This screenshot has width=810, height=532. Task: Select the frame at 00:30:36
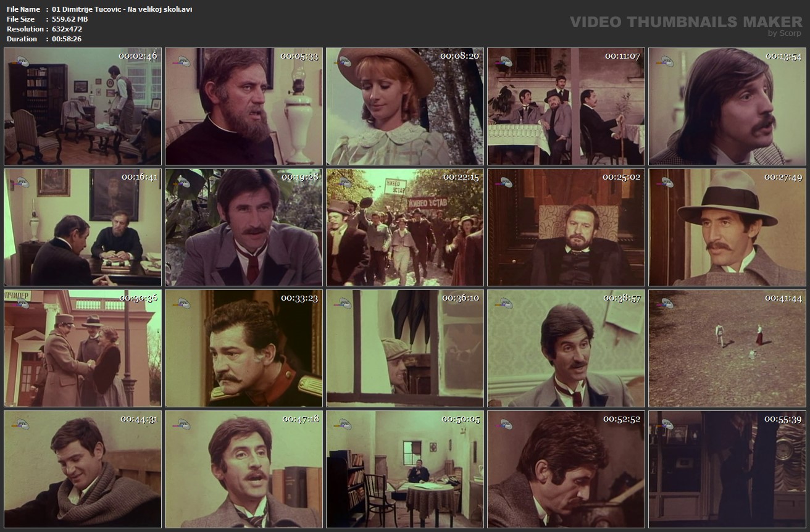[x=83, y=348]
